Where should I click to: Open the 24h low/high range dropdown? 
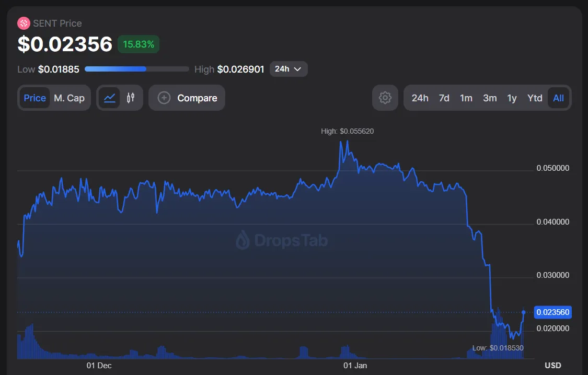tap(289, 69)
